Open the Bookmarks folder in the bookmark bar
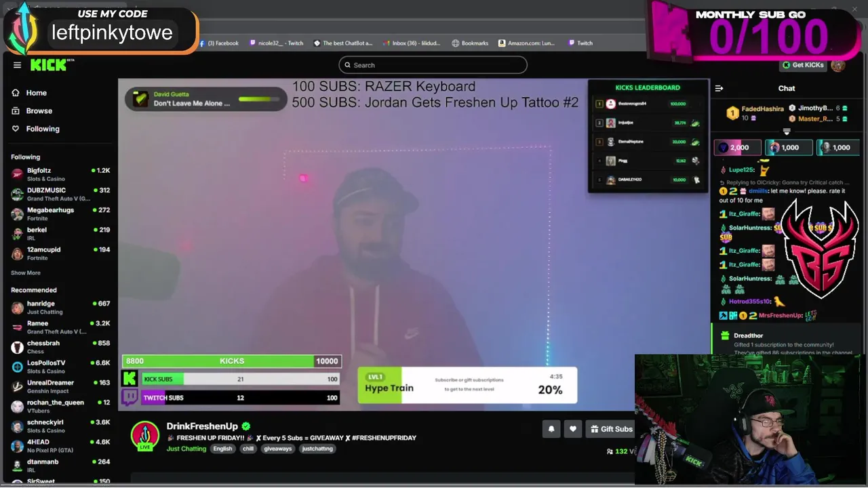This screenshot has width=868, height=488. 470,43
